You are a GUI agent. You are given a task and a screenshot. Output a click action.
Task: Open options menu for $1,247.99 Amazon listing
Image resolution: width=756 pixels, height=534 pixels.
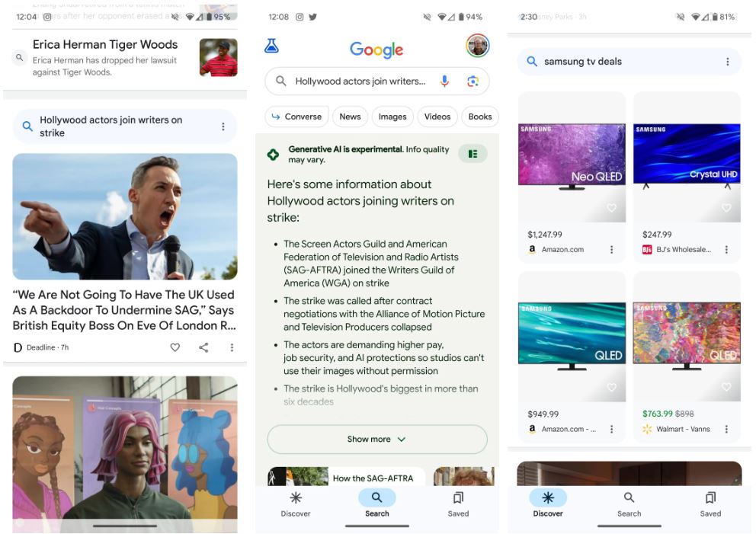click(611, 249)
